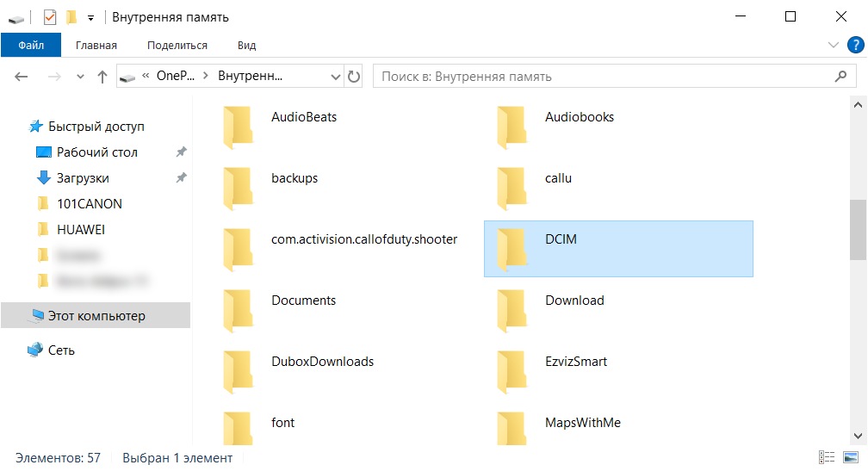This screenshot has width=868, height=471.
Task: Select the callu folder icon
Action: pos(512,189)
